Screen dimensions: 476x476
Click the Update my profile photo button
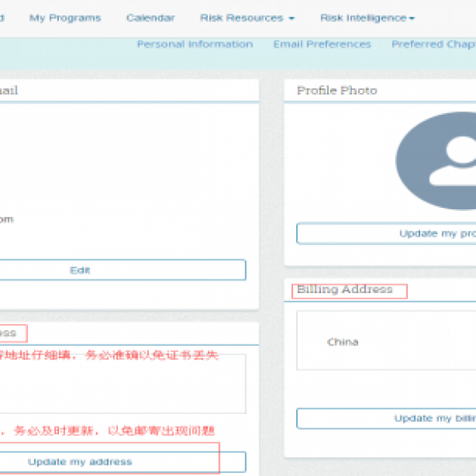click(387, 233)
